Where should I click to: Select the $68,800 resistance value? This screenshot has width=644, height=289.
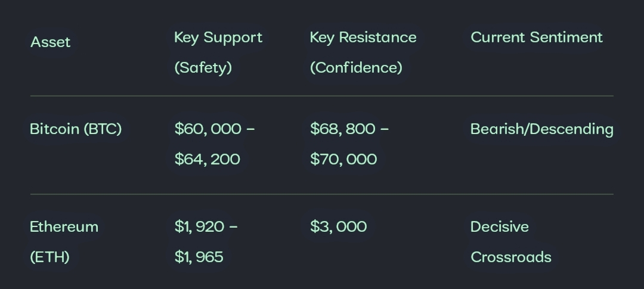[343, 129]
